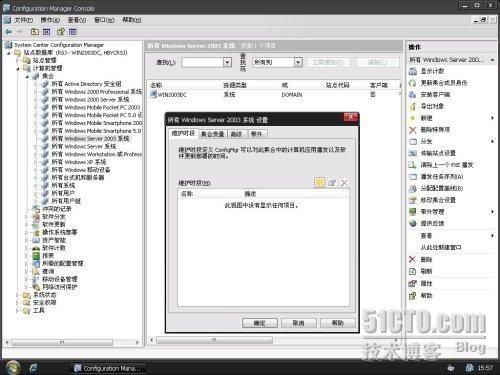Viewport: 500px width, 375px height.
Task: Collapse the 所有 Windows Server 200... actions header
Action: 492,60
